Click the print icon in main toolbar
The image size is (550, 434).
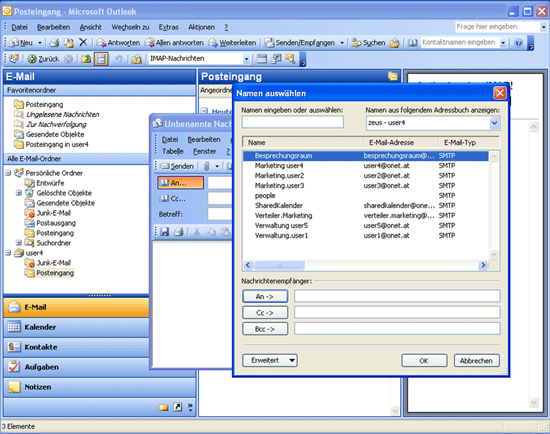54,43
